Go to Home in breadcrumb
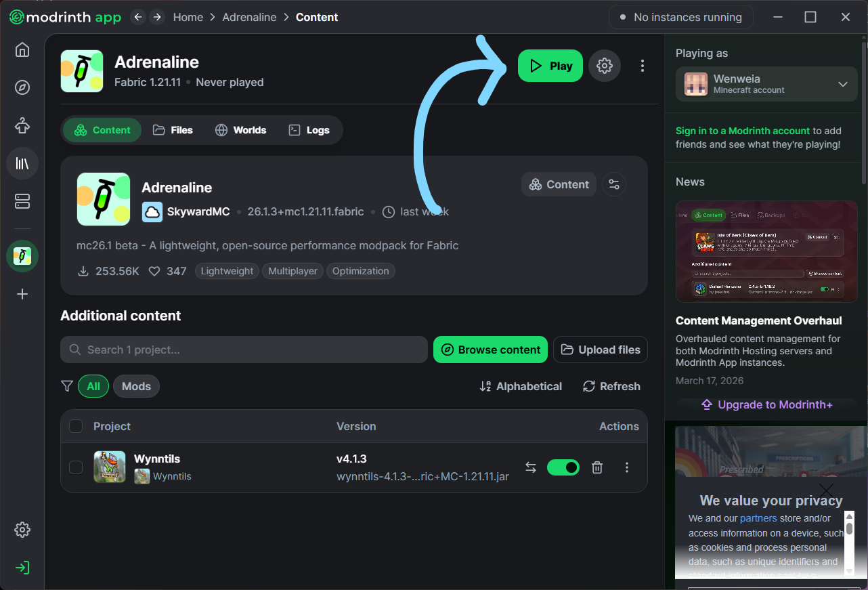 [x=188, y=17]
